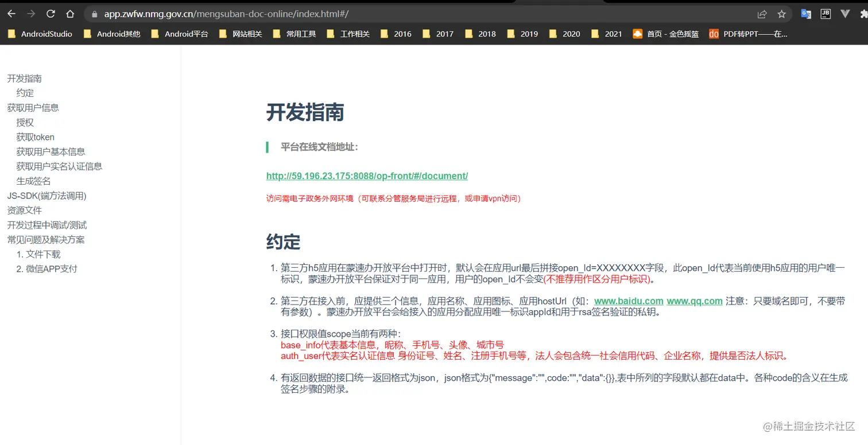Open the 2. 微信APP支付 sidebar entry
Viewport: 868px width, 445px height.
pos(46,268)
